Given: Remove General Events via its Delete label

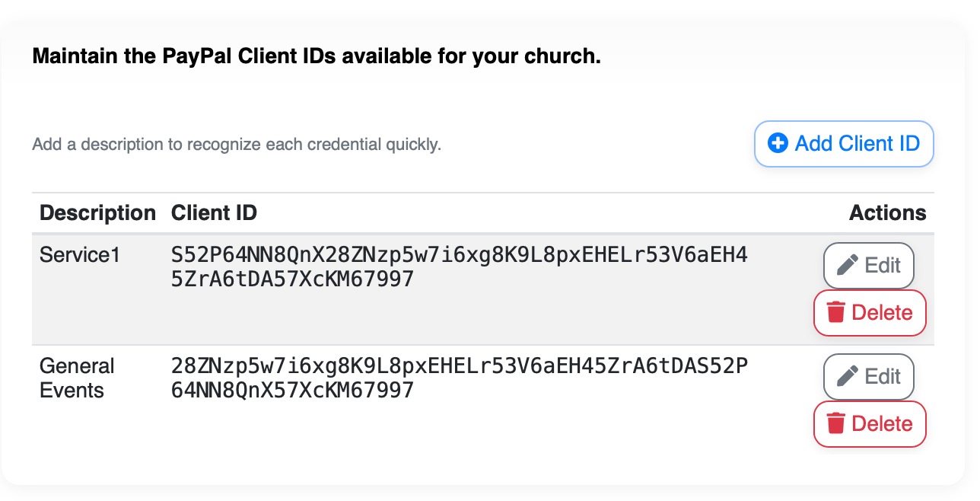Looking at the screenshot, I should [882, 423].
